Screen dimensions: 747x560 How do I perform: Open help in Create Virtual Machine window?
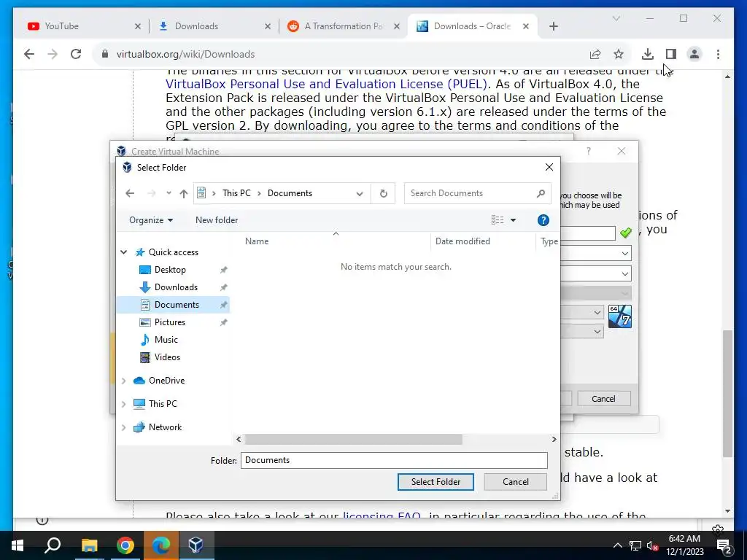pyautogui.click(x=589, y=152)
